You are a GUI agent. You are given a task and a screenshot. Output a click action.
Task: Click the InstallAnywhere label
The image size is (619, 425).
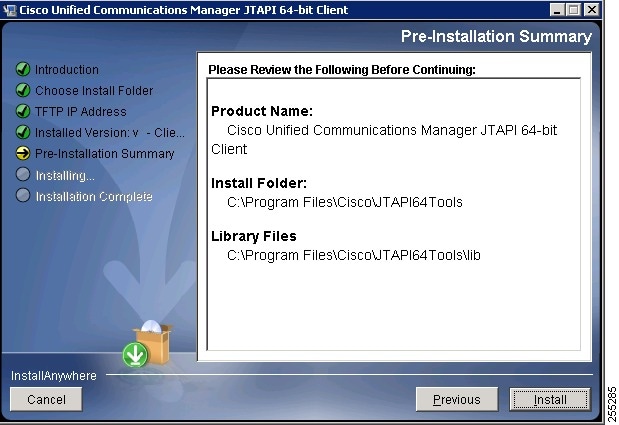(x=54, y=376)
